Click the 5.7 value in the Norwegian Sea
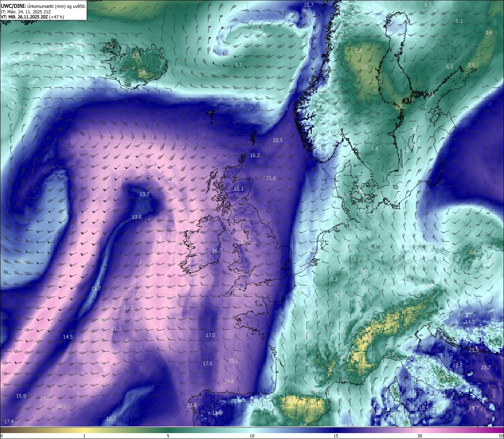504x439 pixels. point(238,65)
